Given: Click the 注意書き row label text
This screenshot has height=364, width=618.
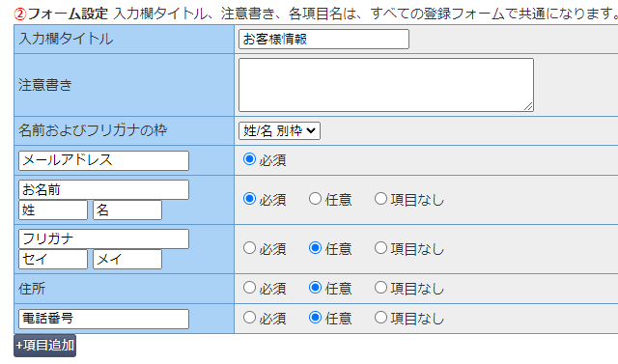Looking at the screenshot, I should (45, 85).
